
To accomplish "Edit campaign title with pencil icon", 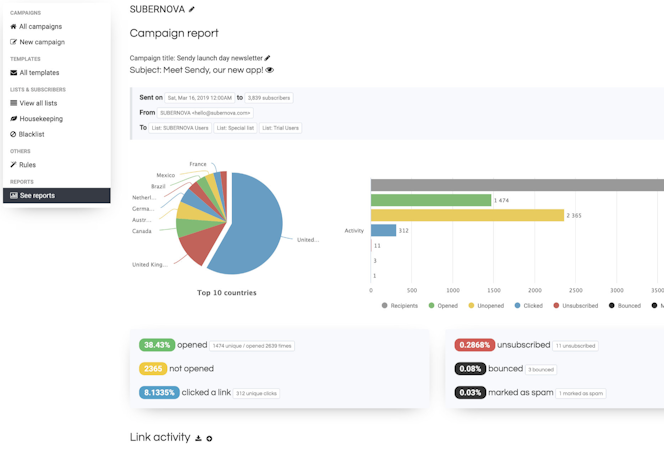I will pyautogui.click(x=267, y=58).
